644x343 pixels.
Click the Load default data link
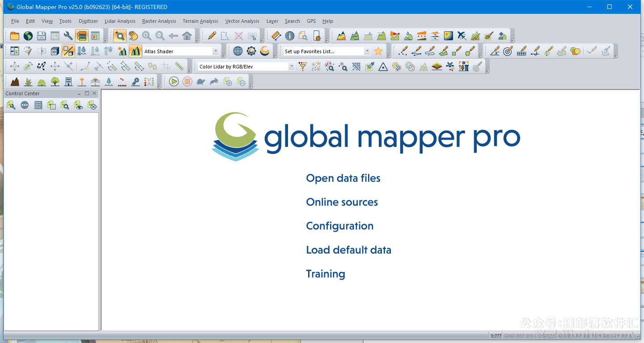pyautogui.click(x=348, y=250)
